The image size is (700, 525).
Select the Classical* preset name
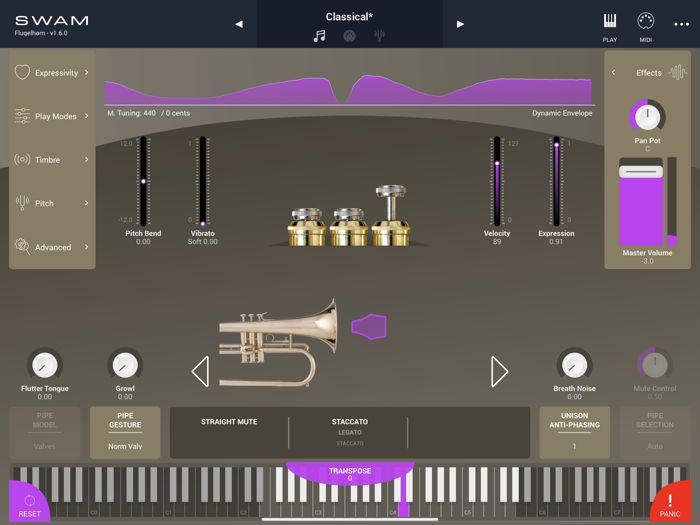coord(349,17)
